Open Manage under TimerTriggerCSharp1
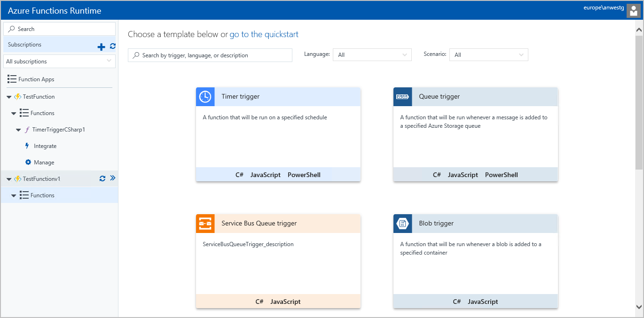 coord(44,163)
